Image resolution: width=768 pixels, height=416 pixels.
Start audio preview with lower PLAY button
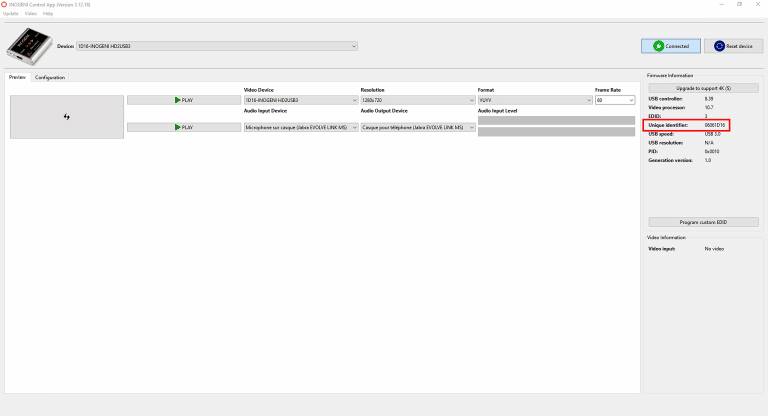click(184, 127)
